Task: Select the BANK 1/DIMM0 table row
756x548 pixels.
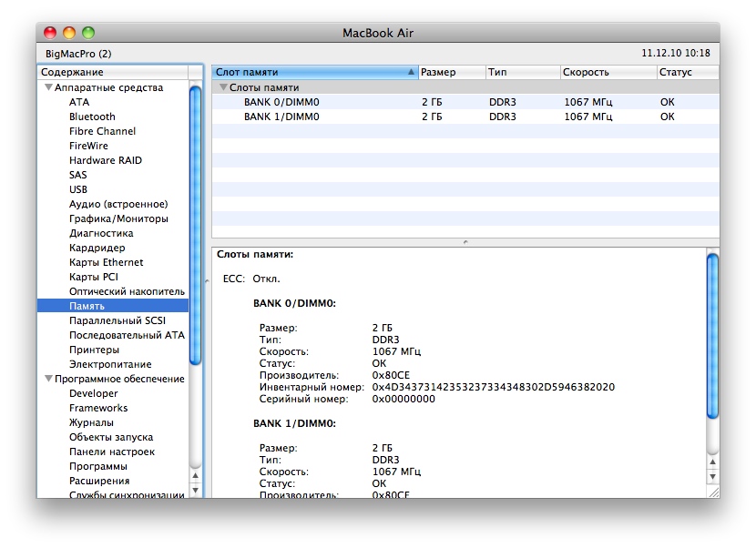Action: (281, 117)
